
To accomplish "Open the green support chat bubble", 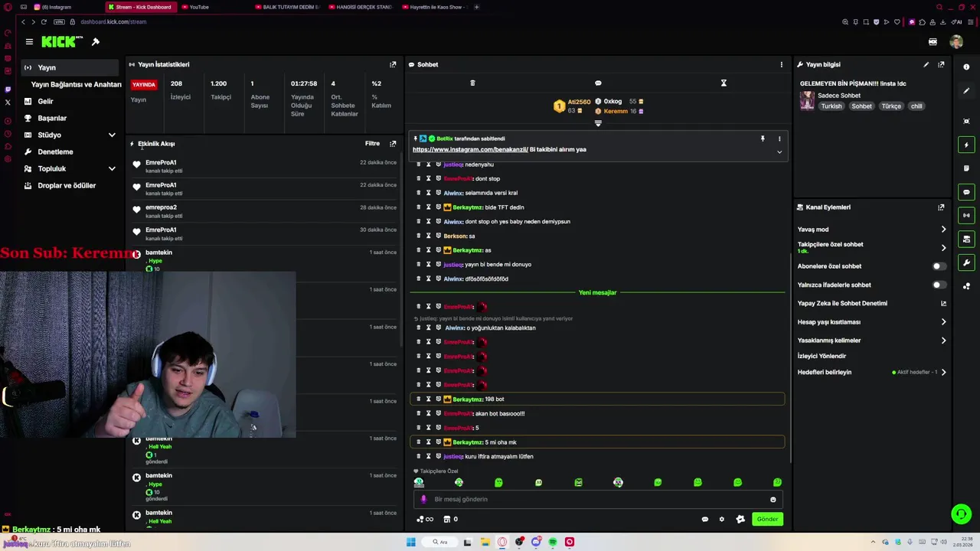I will click(x=961, y=514).
